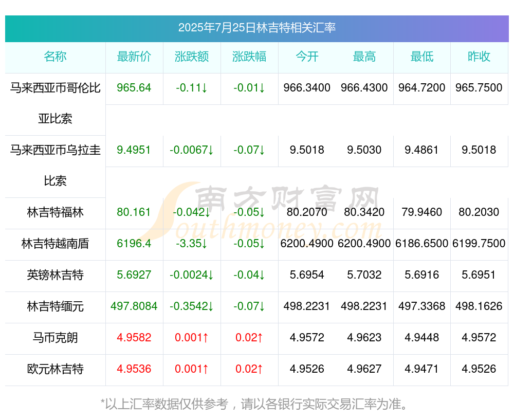The width and height of the screenshot is (514, 420).
Task: Select the 最低 column header
Action: coord(422,57)
